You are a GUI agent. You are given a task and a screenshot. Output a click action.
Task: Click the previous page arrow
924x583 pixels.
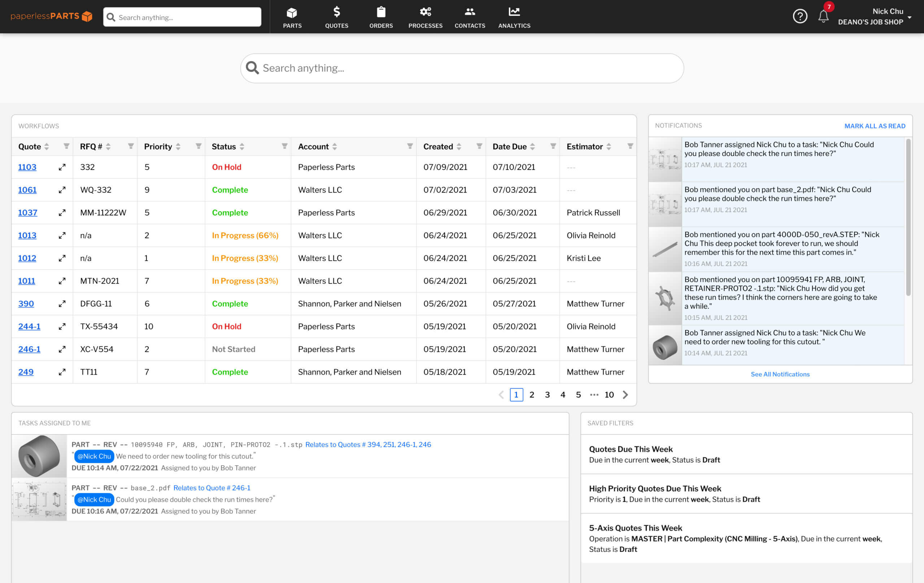tap(501, 394)
